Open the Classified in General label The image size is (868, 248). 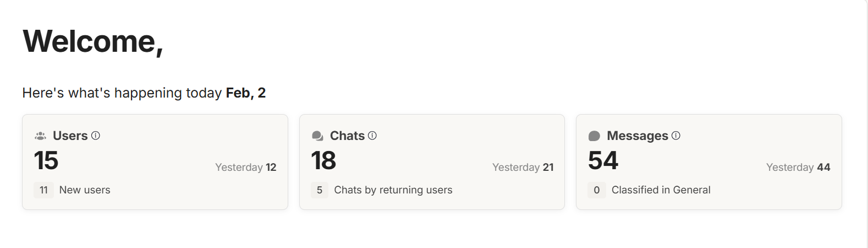[661, 190]
